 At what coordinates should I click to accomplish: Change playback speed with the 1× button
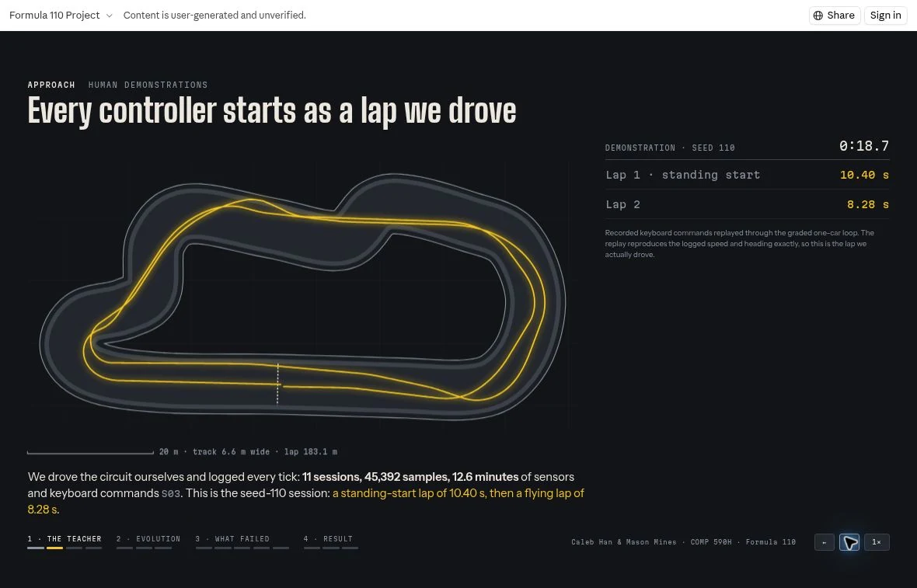click(x=876, y=542)
